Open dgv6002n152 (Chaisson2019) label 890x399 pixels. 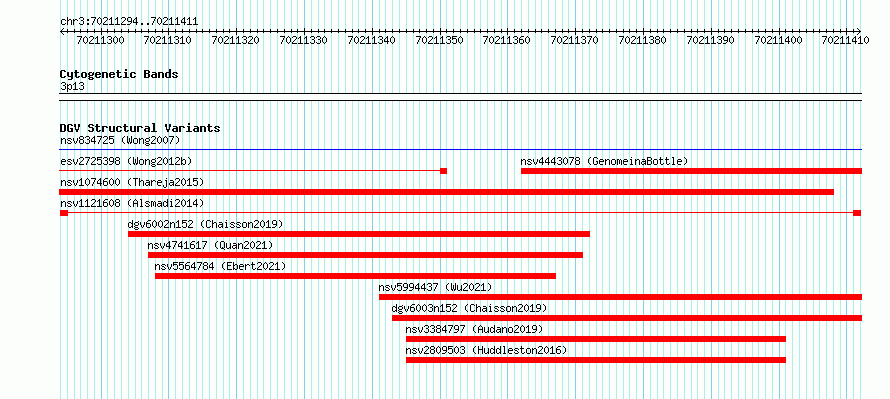tap(205, 224)
